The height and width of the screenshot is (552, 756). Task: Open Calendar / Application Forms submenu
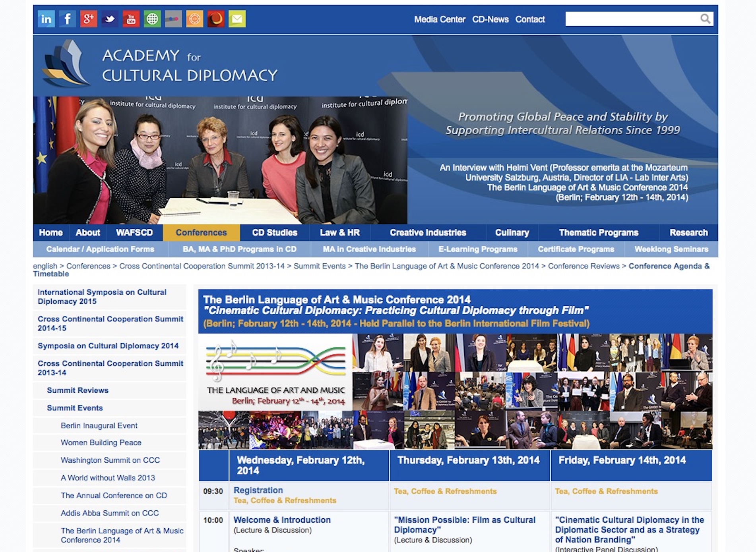(x=100, y=249)
